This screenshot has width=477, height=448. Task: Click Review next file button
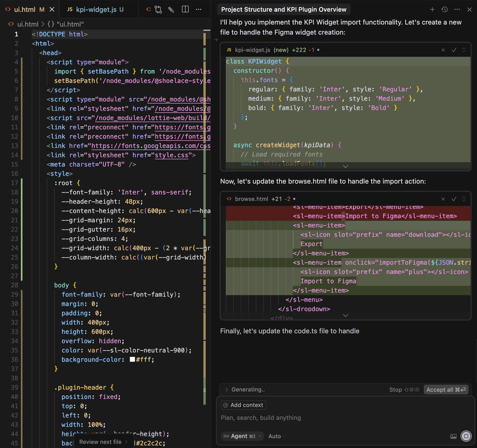click(x=103, y=442)
